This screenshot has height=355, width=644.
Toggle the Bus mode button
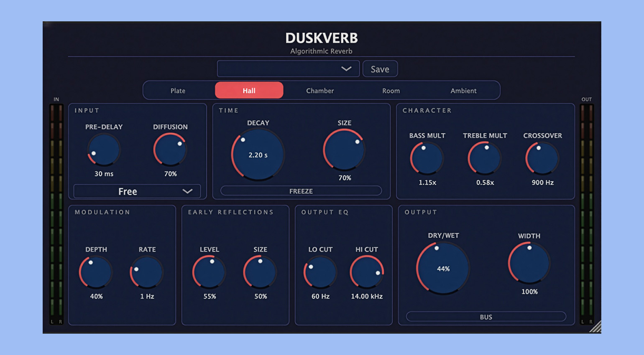tap(486, 317)
